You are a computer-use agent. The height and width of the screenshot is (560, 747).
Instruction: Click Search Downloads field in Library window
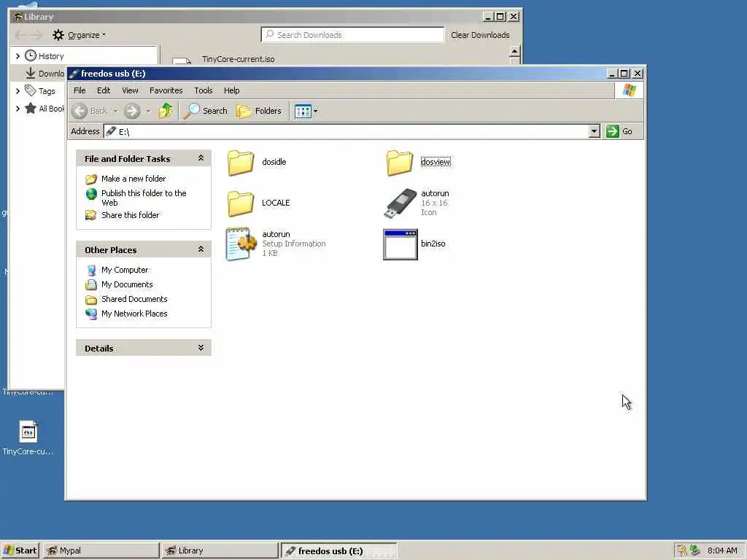352,35
